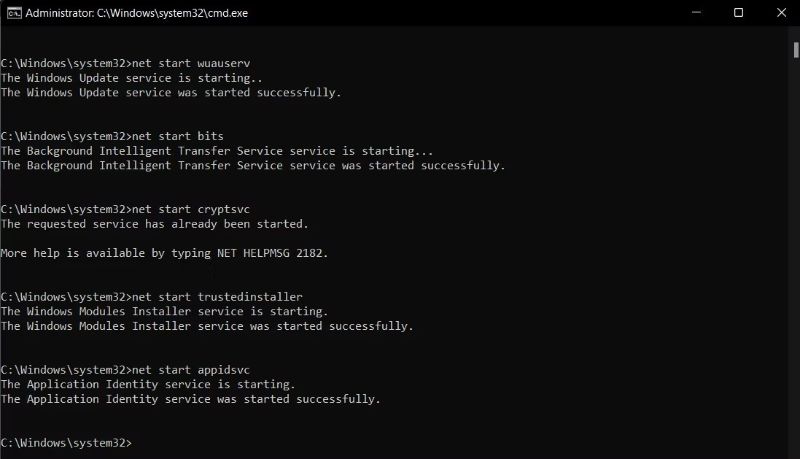
Task: Open the cmd.exe title bar system icon
Action: pyautogui.click(x=11, y=13)
